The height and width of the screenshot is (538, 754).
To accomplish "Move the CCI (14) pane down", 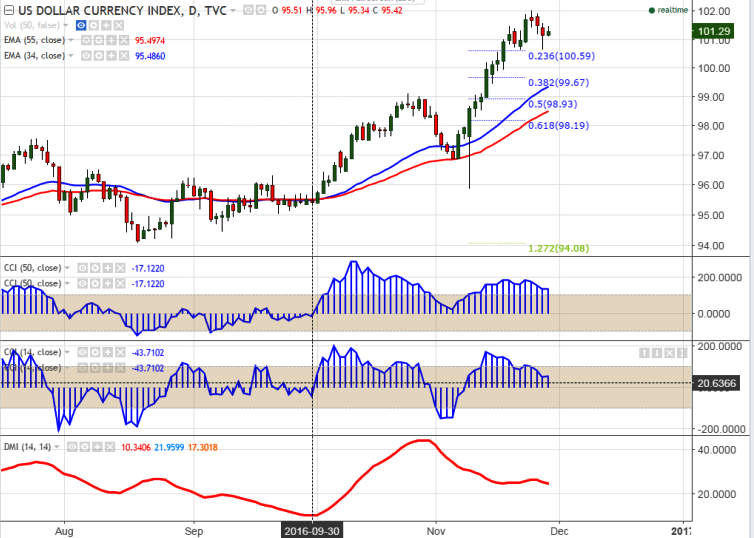I will (x=657, y=353).
